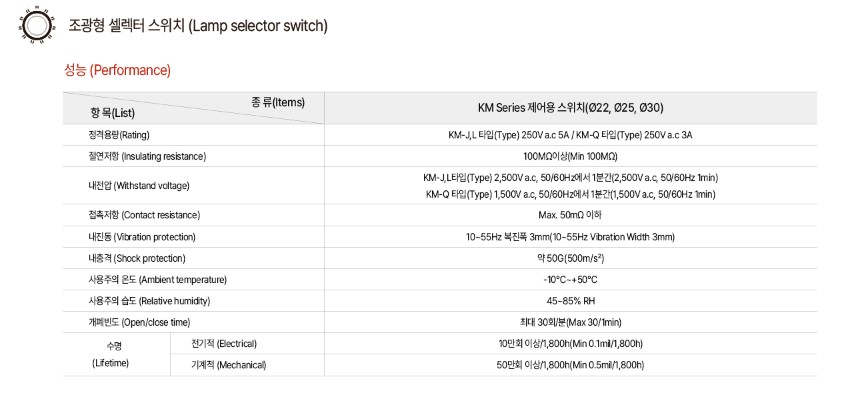Screen dimensions: 848x420
Task: Click the KM-Q 1,500V withstand voltage line
Action: 571,194
